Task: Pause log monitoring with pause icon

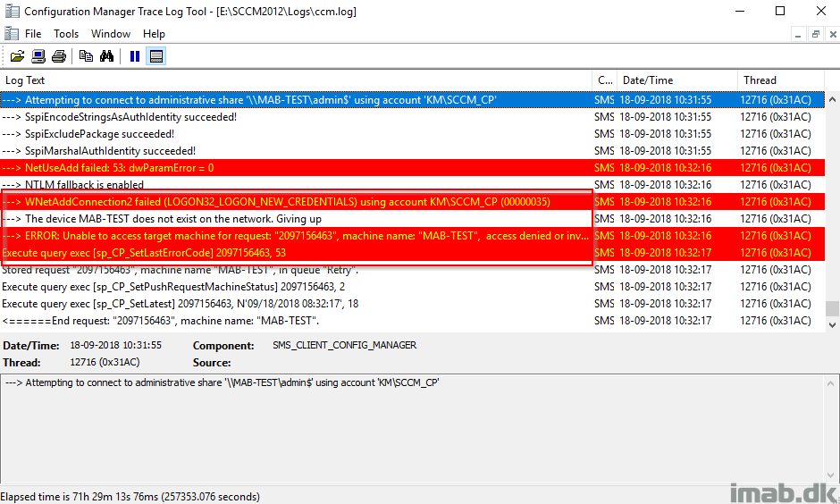Action: 134,56
